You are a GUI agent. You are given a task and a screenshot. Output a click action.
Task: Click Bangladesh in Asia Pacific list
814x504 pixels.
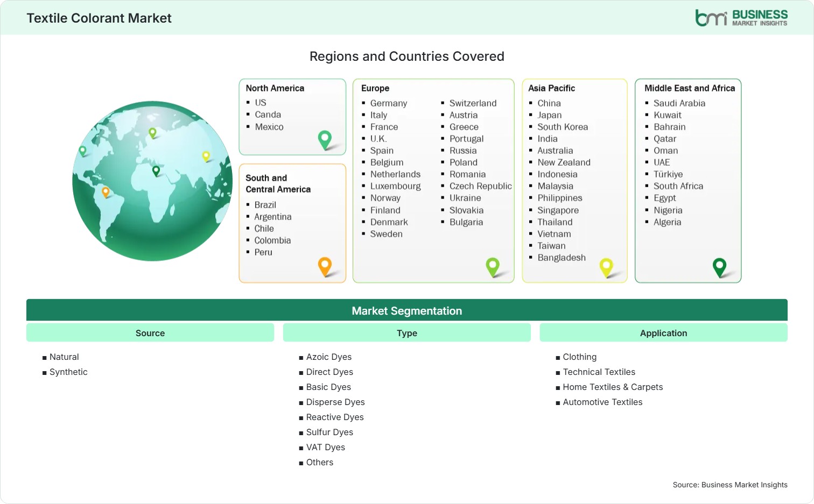562,258
